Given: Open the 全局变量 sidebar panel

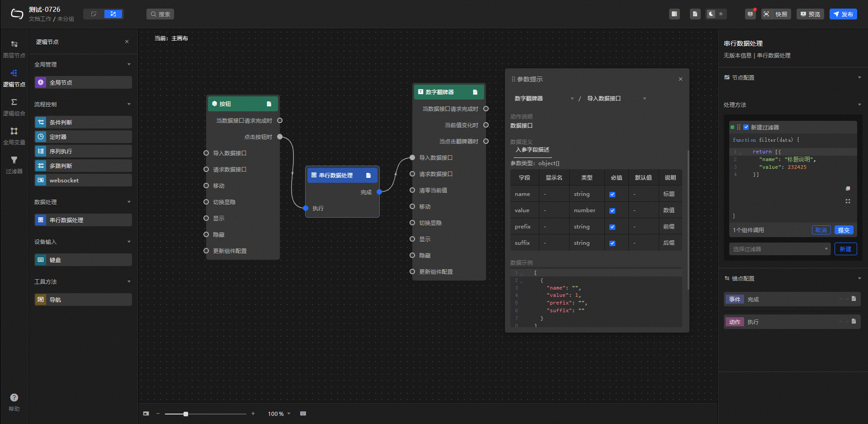Looking at the screenshot, I should pos(14,136).
